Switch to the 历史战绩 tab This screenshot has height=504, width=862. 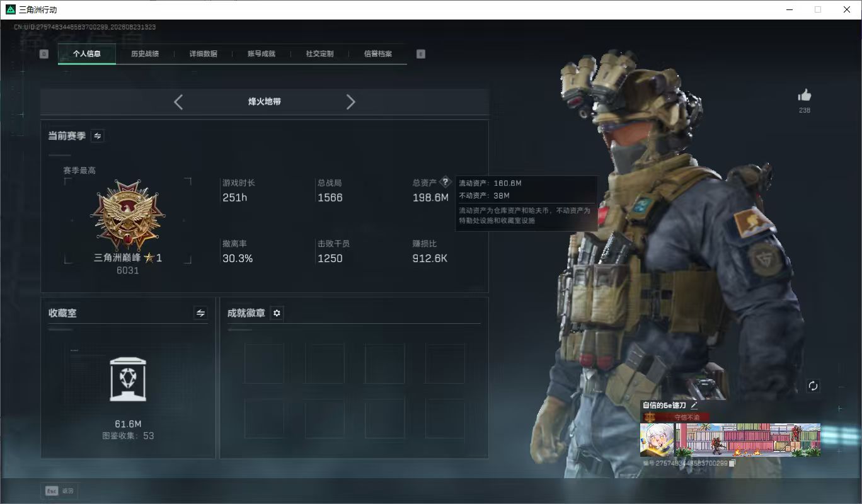click(145, 54)
